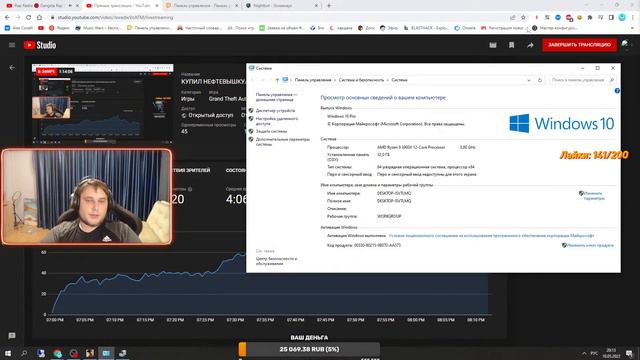The image size is (640, 360).
Task: Open a new browser tab
Action: (x=329, y=6)
